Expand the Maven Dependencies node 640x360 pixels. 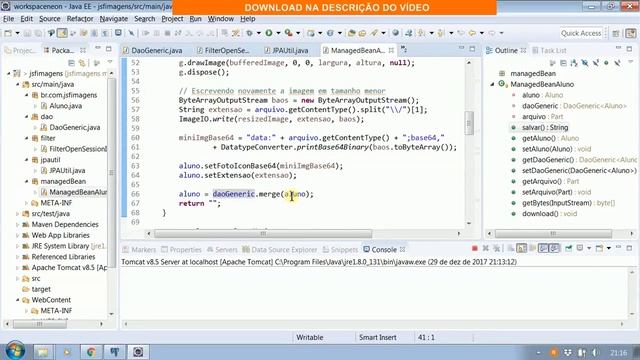tap(18, 224)
